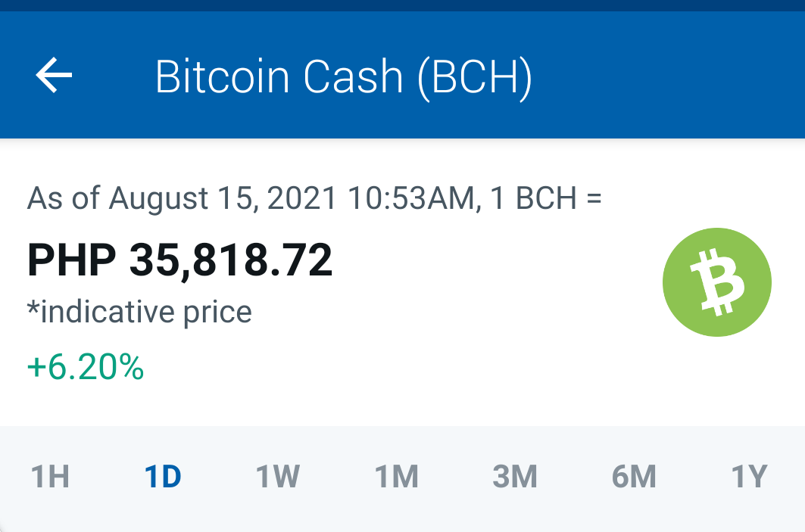The image size is (805, 532).
Task: Tap the 35,818.72 price amount
Action: click(231, 260)
